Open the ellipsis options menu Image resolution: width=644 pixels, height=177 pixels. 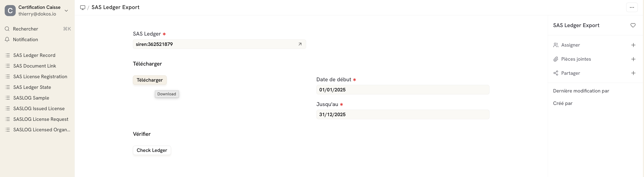coord(632,7)
